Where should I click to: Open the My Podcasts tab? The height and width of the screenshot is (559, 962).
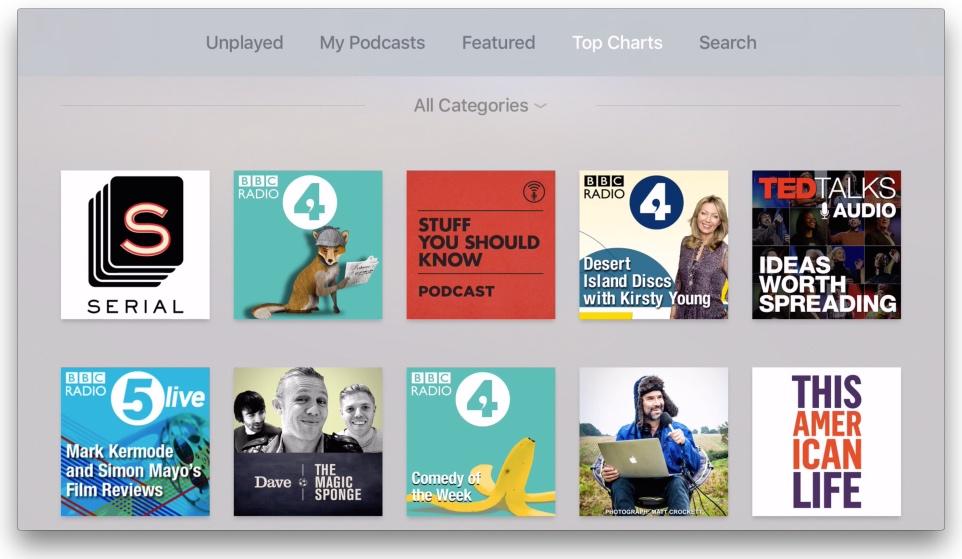(372, 42)
